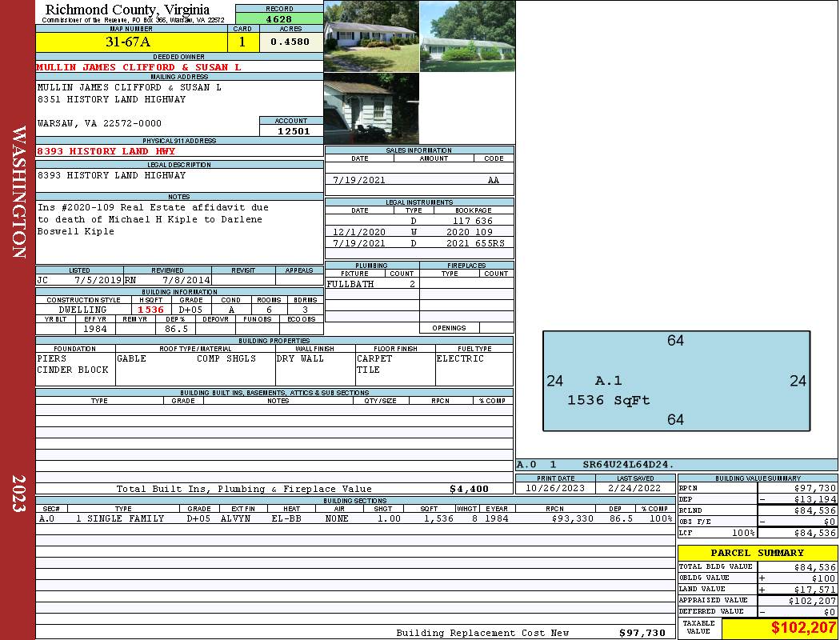Click the WASHINGTON label on red sidebar
The image size is (840, 640).
18,190
